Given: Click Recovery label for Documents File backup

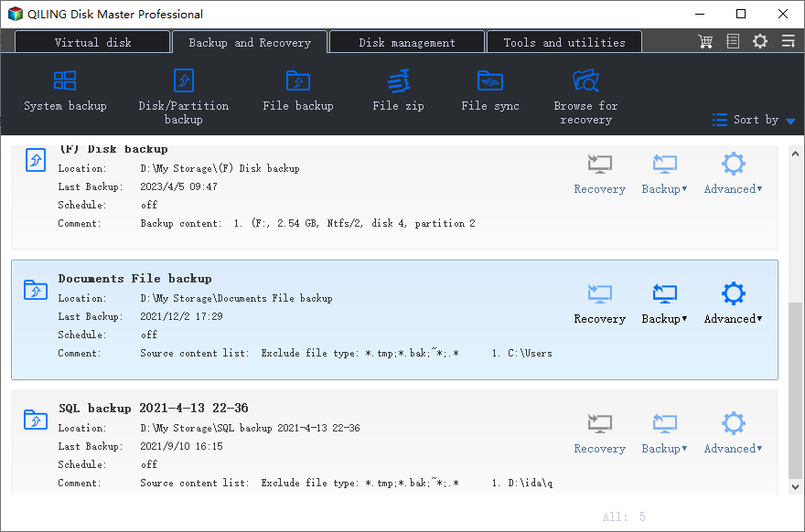Looking at the screenshot, I should tap(600, 319).
